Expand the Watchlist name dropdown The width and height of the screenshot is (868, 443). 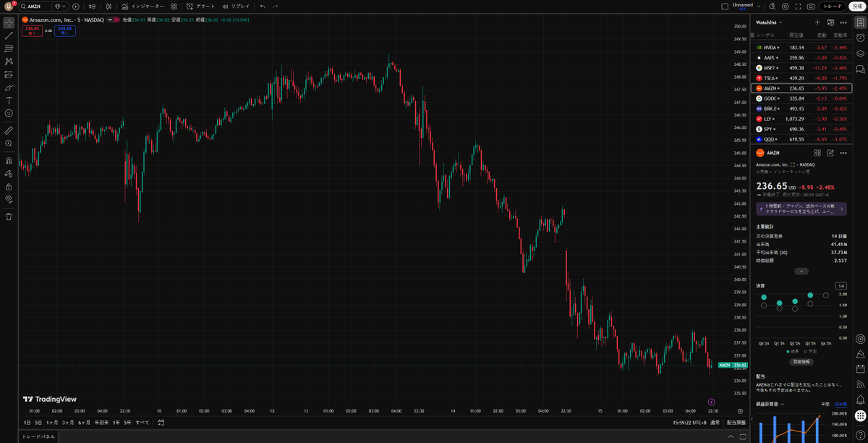769,22
